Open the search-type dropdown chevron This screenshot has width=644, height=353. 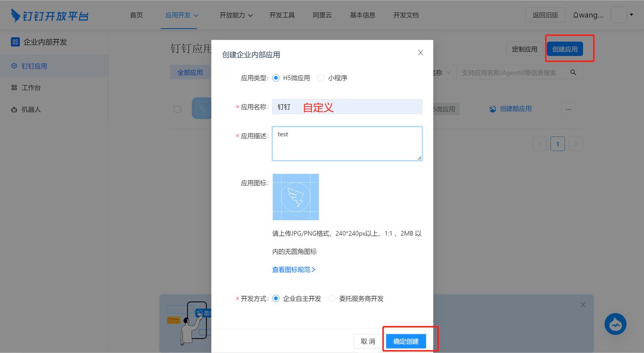tap(448, 73)
